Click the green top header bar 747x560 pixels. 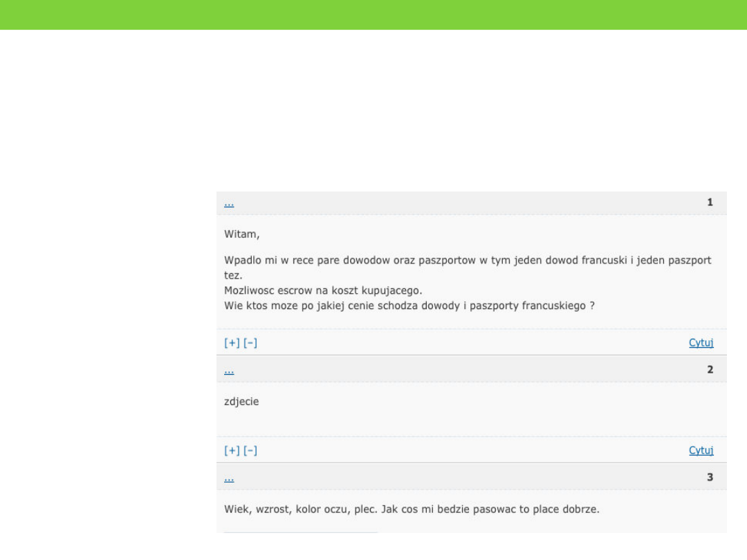[373, 15]
